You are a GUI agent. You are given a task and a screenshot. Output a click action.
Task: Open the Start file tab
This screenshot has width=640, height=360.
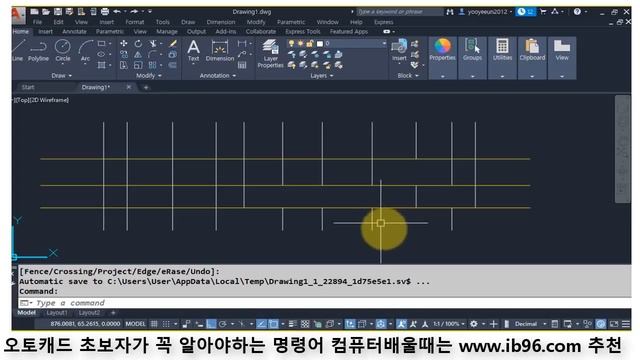28,87
